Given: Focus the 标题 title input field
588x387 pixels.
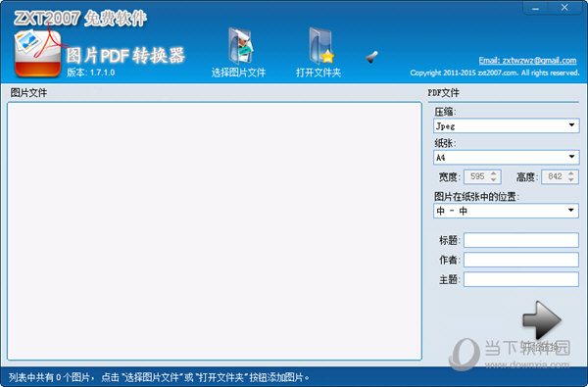Looking at the screenshot, I should click(521, 240).
